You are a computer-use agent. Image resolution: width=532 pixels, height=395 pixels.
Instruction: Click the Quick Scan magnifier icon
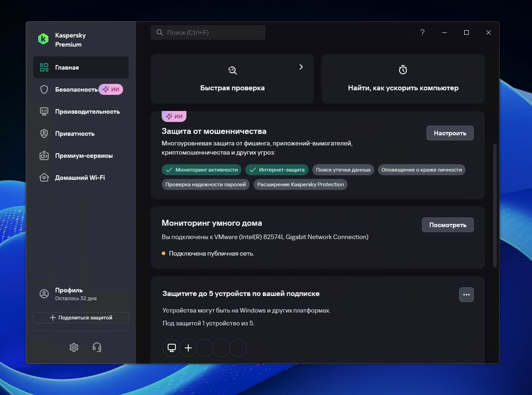pyautogui.click(x=232, y=70)
